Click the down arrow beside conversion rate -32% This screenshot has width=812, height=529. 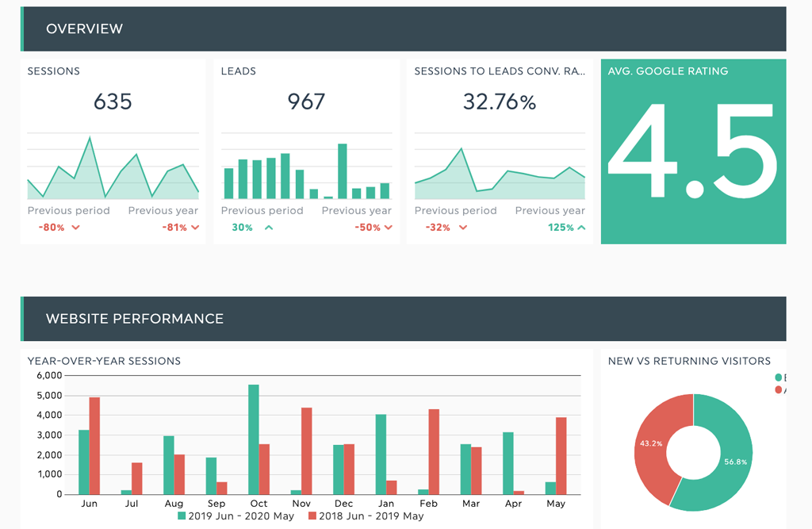click(x=462, y=228)
